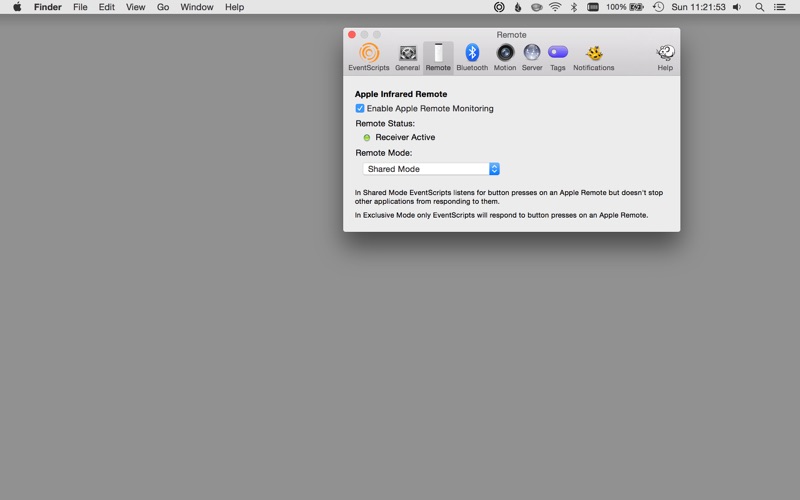
Task: Open Notification Center list icon
Action: coord(780,7)
